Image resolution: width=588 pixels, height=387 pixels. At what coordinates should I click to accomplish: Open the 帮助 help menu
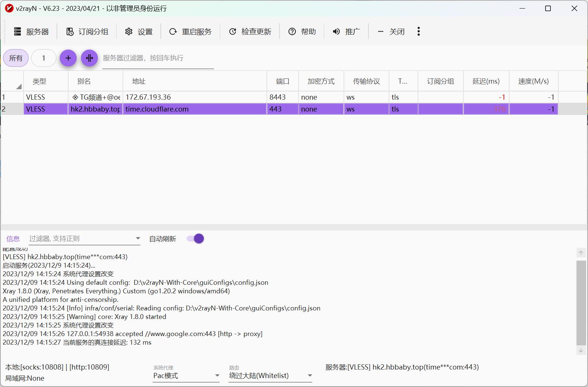click(x=302, y=32)
